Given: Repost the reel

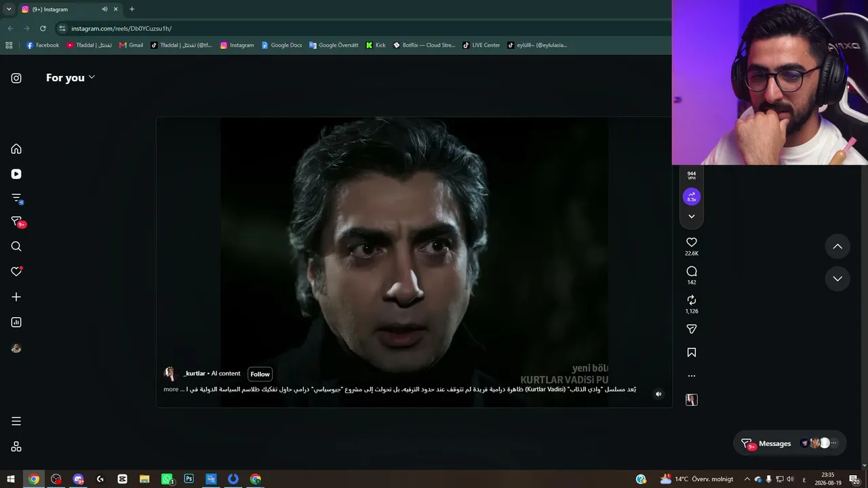Looking at the screenshot, I should pyautogui.click(x=692, y=300).
